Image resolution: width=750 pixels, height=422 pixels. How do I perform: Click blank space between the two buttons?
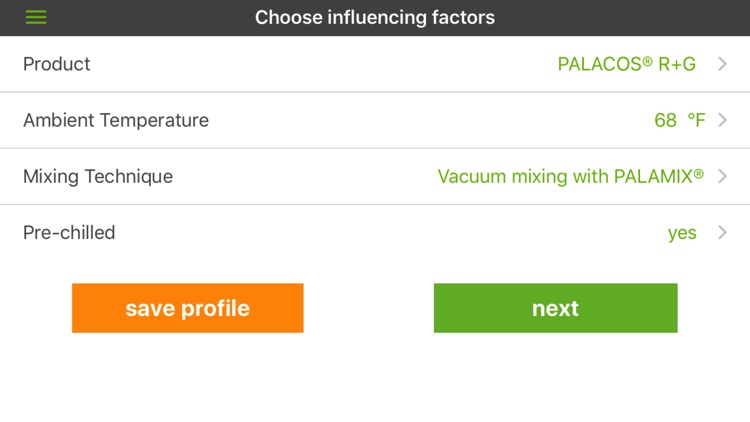[x=368, y=308]
